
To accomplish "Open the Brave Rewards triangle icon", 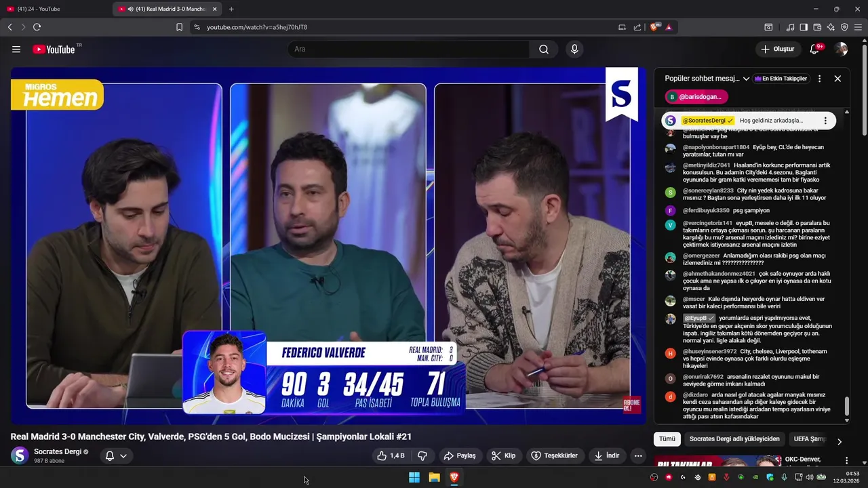I will coord(669,27).
